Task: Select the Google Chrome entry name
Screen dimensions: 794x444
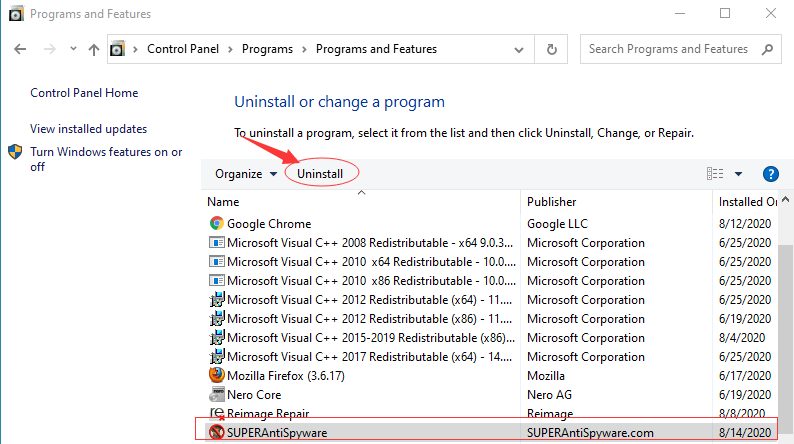Action: coord(269,224)
